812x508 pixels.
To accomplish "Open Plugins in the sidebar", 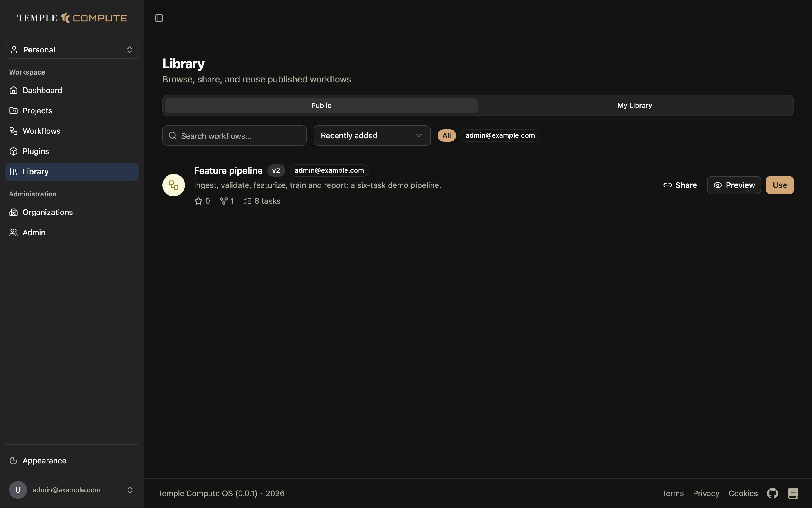I will pyautogui.click(x=72, y=151).
